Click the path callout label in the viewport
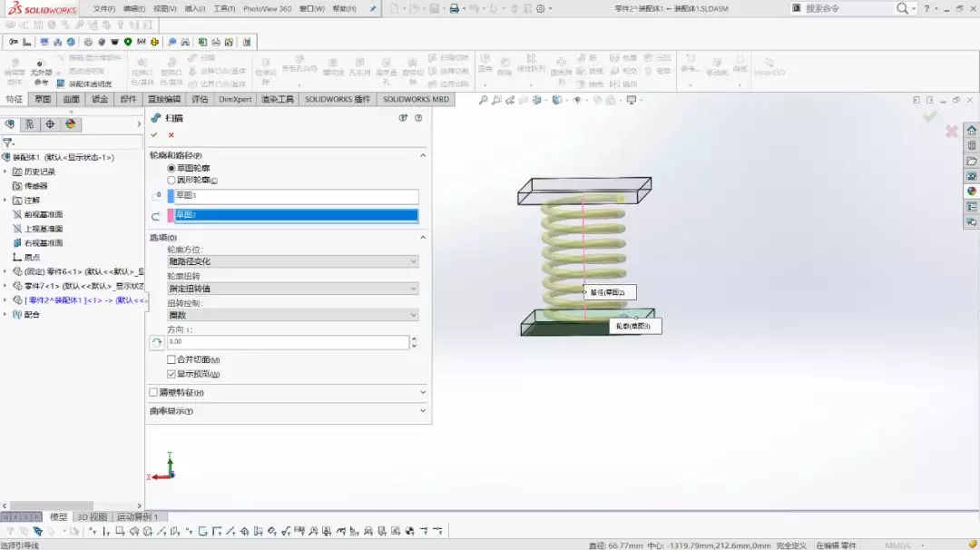Viewport: 980px width, 550px height. click(610, 292)
